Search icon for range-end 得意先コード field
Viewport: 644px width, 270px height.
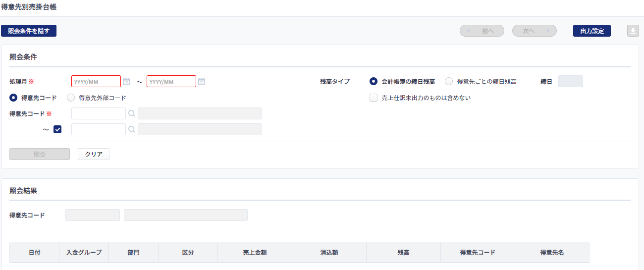click(x=132, y=129)
